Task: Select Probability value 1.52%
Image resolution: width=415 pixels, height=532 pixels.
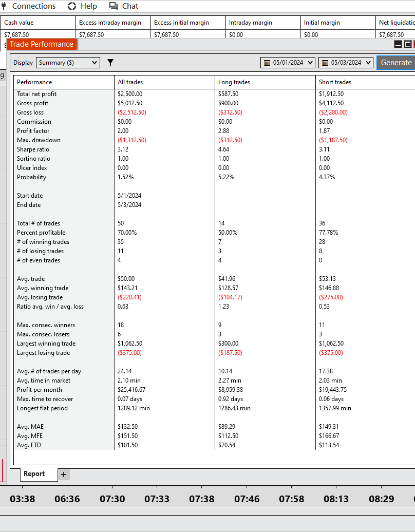Action: pos(125,177)
